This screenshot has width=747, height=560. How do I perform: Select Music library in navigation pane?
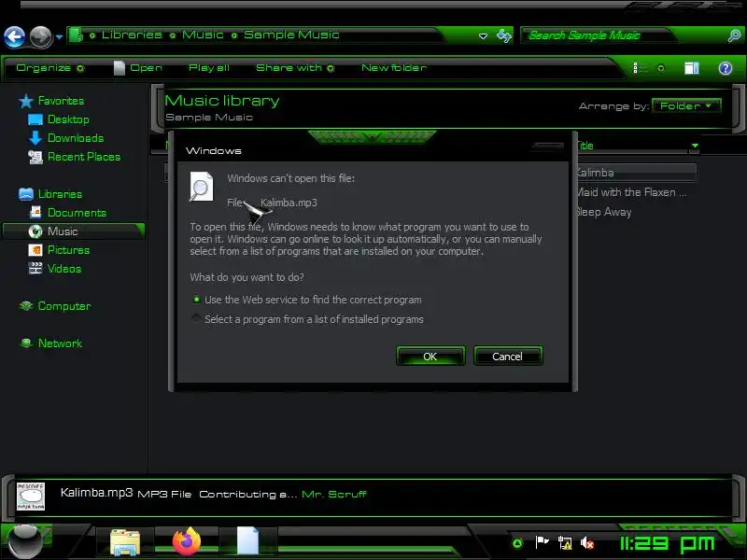pos(74,231)
